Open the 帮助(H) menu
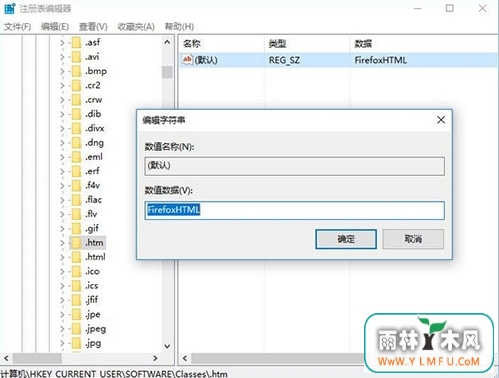499x378 pixels. coord(179,27)
